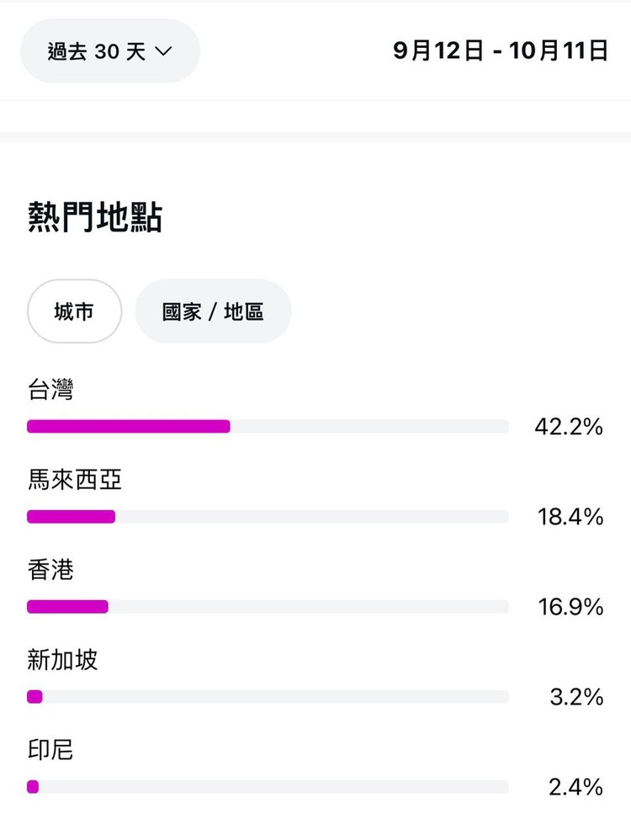Screen dimensions: 631x840
Task: Click the magenta progress bar for 香港
Action: [68, 607]
